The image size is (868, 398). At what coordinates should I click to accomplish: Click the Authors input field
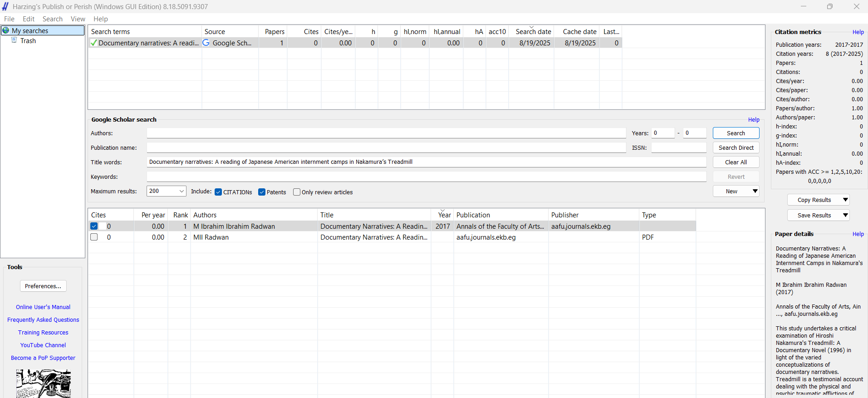[386, 133]
